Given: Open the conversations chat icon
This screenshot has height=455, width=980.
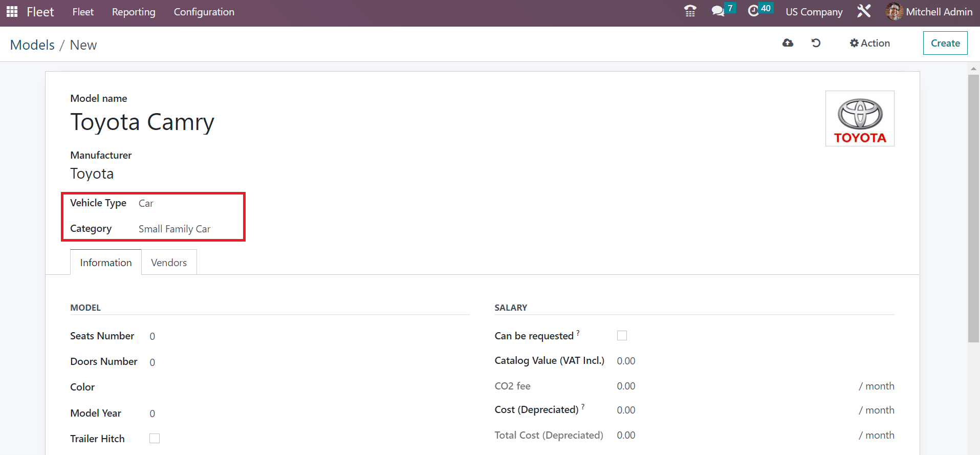Looking at the screenshot, I should [718, 11].
